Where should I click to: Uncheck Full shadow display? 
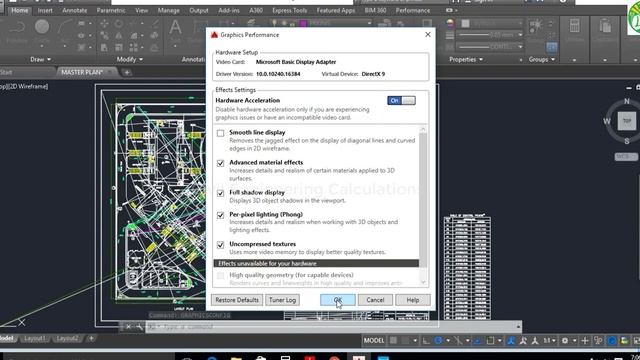pyautogui.click(x=220, y=193)
